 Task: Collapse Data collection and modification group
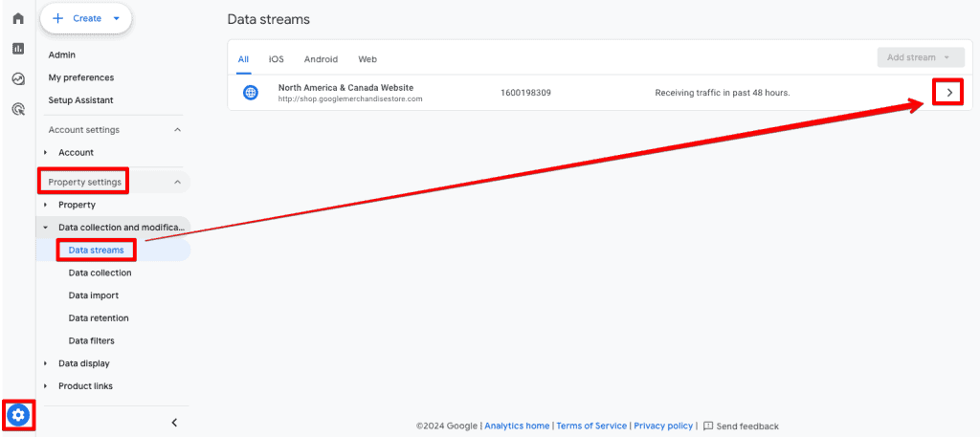point(46,228)
